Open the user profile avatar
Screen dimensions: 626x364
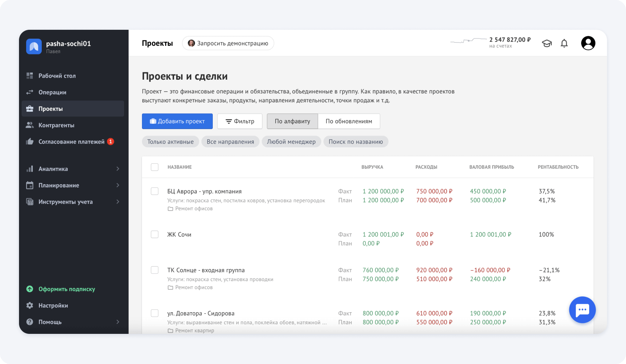(588, 43)
